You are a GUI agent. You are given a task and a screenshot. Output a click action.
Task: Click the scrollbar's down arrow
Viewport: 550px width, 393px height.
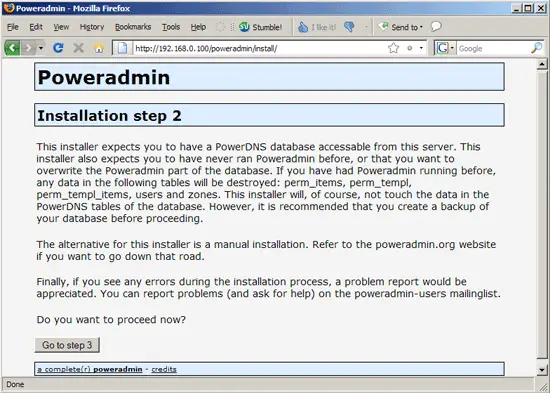tap(542, 369)
